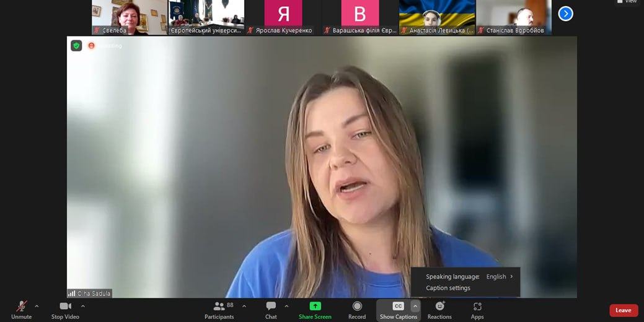The image size is (644, 322).
Task: Enable captions via Show Captions
Action: (x=399, y=310)
